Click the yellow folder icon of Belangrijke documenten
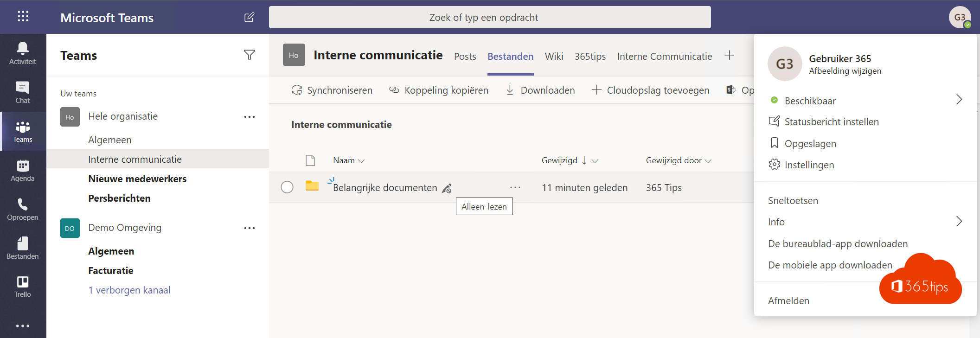Image resolution: width=980 pixels, height=338 pixels. pyautogui.click(x=312, y=186)
